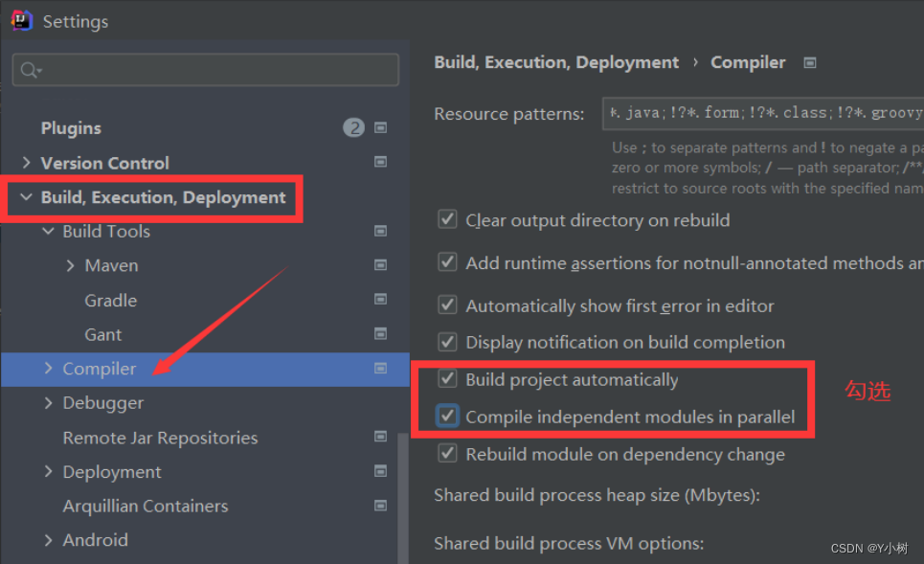Select Deployment in settings tree
Viewport: 924px width, 564px height.
[x=112, y=471]
